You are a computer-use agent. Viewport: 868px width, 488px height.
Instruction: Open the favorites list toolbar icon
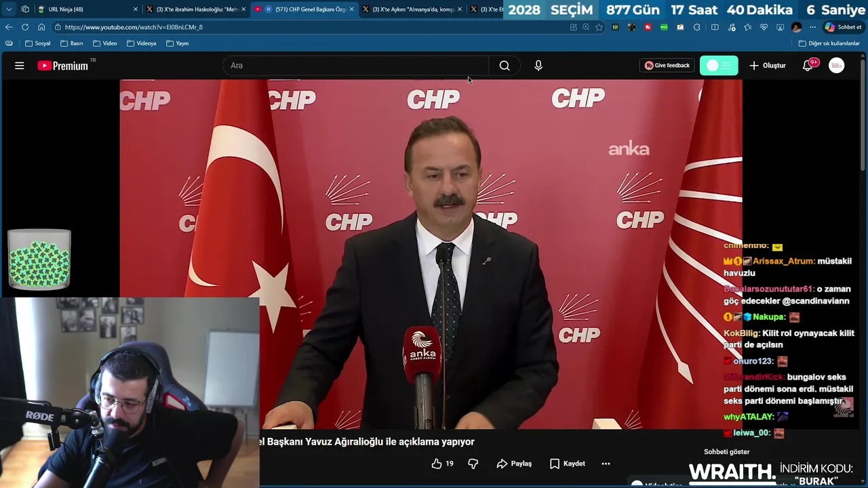tap(747, 27)
